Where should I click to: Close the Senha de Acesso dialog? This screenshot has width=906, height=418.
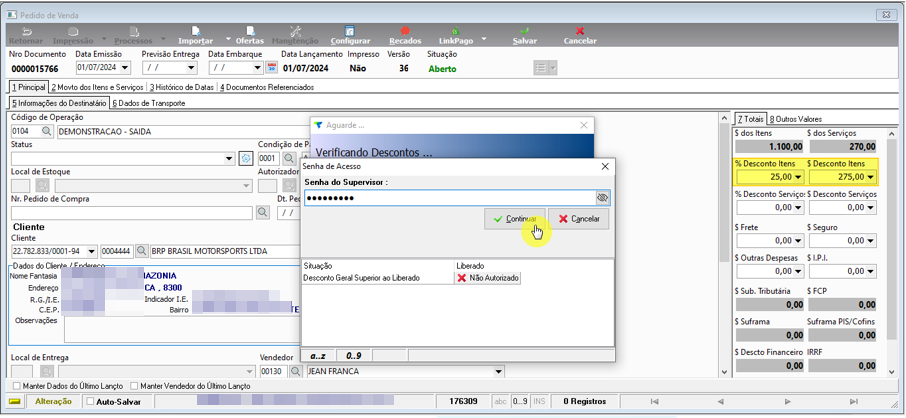[x=605, y=167]
